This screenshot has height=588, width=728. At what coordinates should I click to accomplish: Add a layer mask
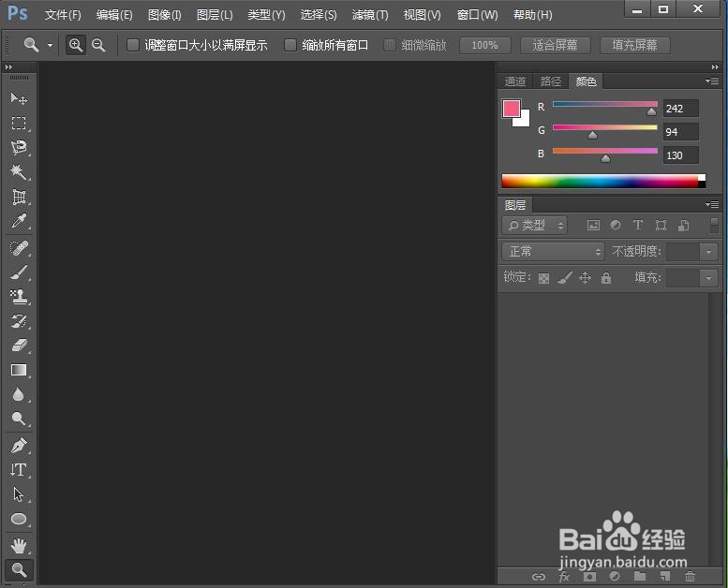[x=589, y=577]
